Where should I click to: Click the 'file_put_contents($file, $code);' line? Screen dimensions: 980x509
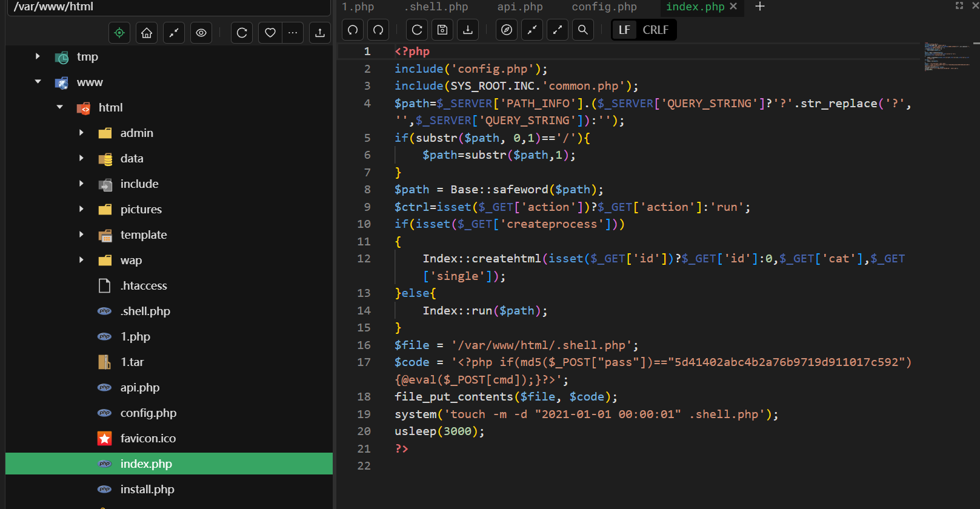click(x=506, y=397)
